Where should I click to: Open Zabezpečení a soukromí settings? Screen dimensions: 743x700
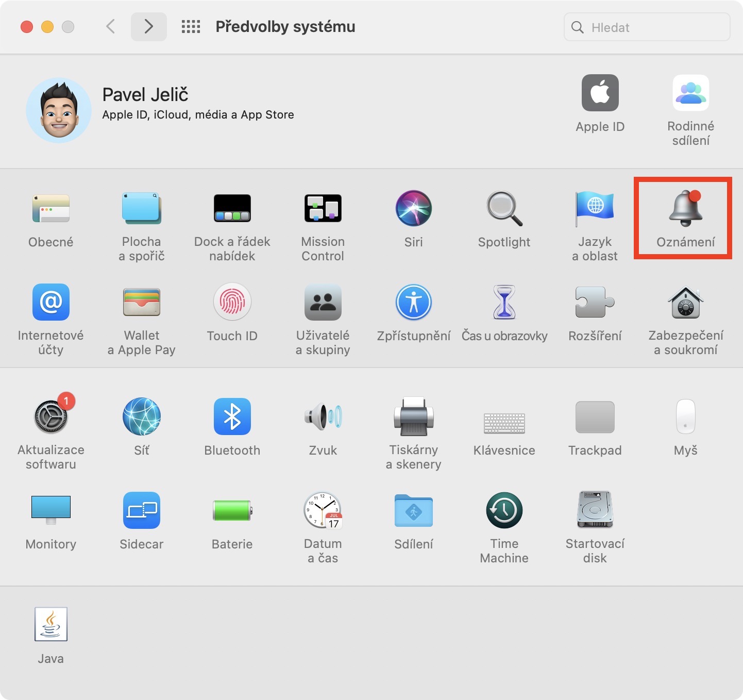(x=686, y=302)
